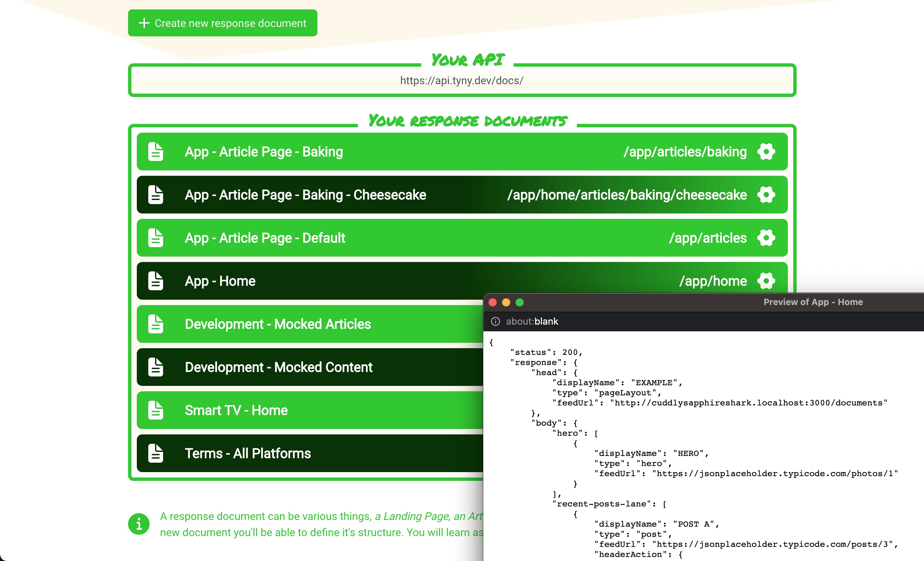
Task: Click the "type": "post" line in preview
Action: pyautogui.click(x=633, y=534)
